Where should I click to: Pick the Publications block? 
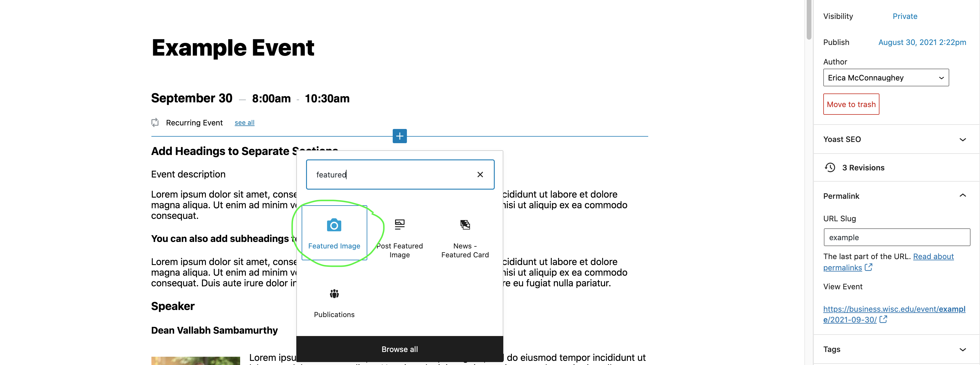click(334, 303)
